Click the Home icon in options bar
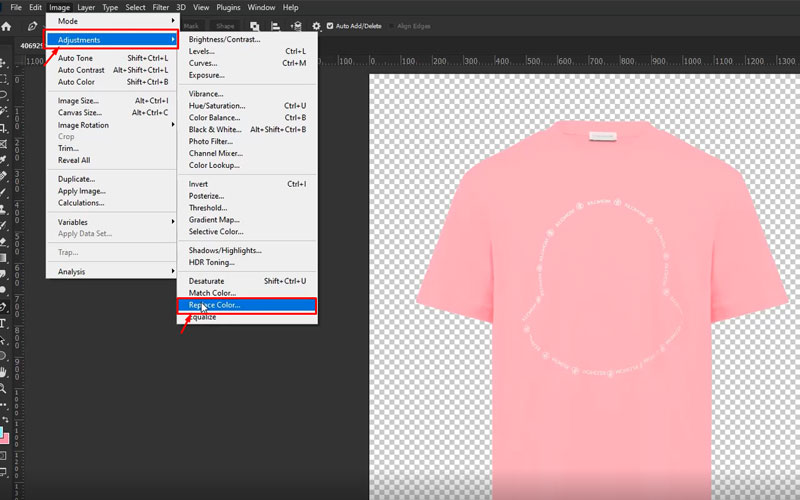This screenshot has width=800, height=500. point(6,26)
